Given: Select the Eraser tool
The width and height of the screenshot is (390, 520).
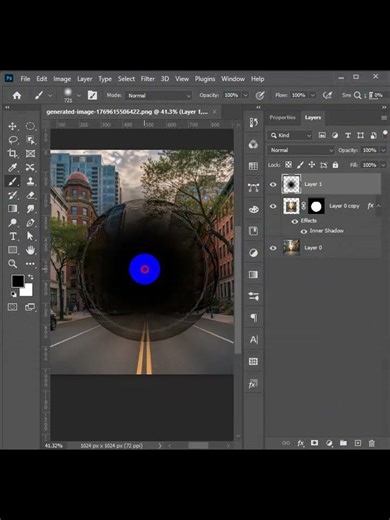Looking at the screenshot, I should 30,195.
